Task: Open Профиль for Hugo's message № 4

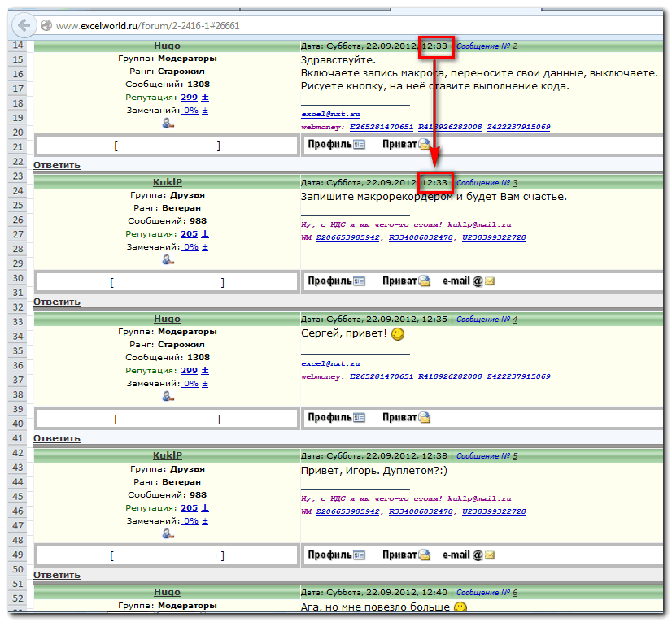Action: 336,418
